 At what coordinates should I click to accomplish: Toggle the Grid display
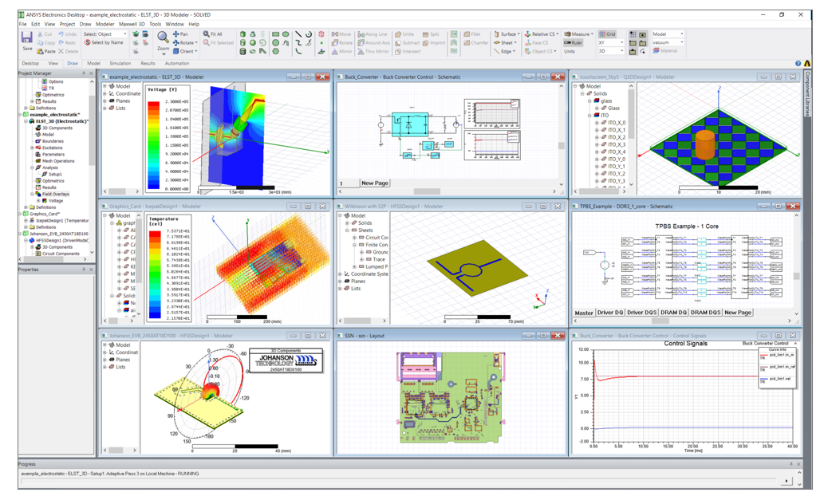(608, 34)
